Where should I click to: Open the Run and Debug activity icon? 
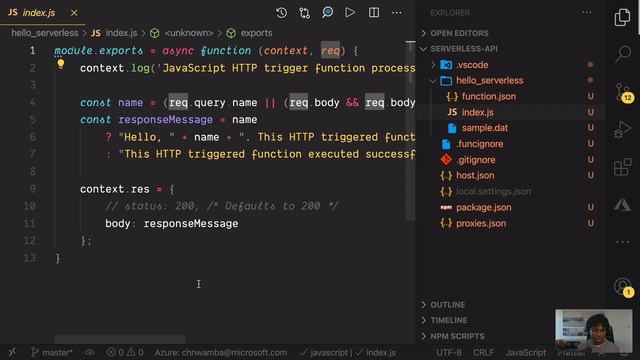[x=622, y=129]
